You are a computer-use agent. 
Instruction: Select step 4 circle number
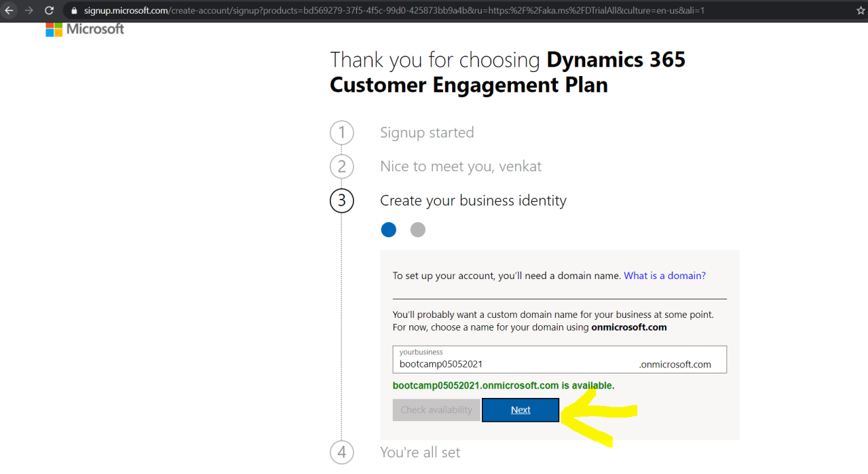pos(342,452)
